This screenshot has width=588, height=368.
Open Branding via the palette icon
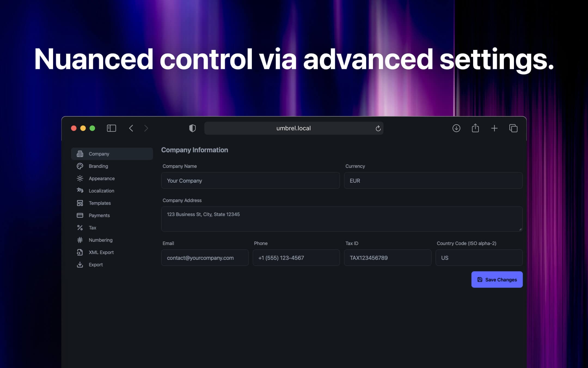click(80, 166)
